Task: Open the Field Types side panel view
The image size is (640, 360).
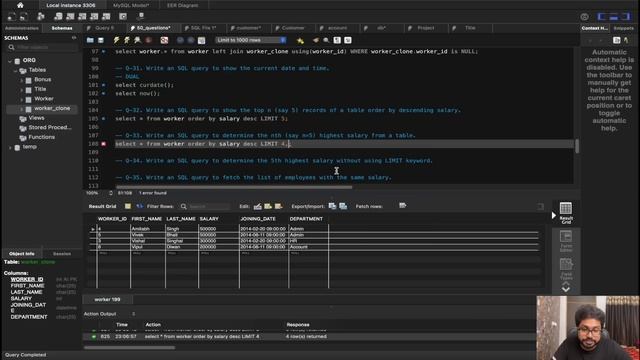Action: click(566, 269)
